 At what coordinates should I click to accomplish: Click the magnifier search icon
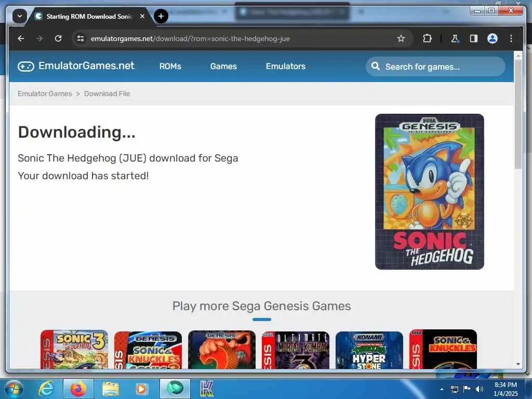coord(375,66)
